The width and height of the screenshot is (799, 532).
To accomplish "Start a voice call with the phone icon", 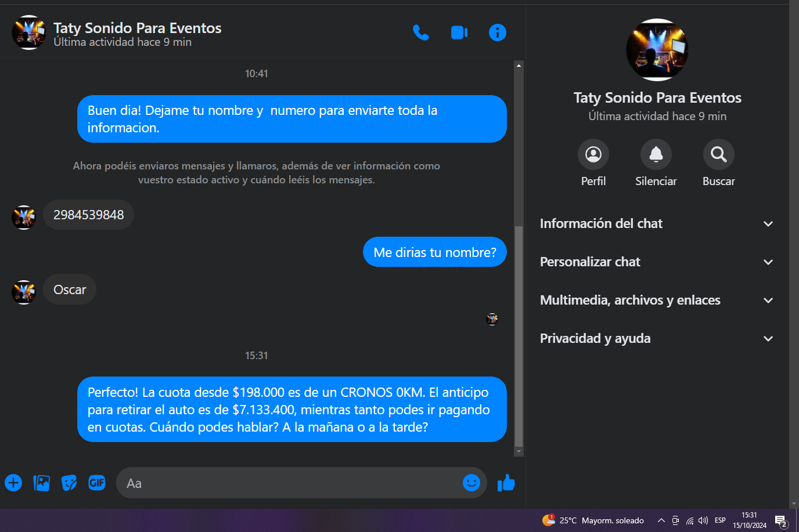I will click(x=421, y=32).
